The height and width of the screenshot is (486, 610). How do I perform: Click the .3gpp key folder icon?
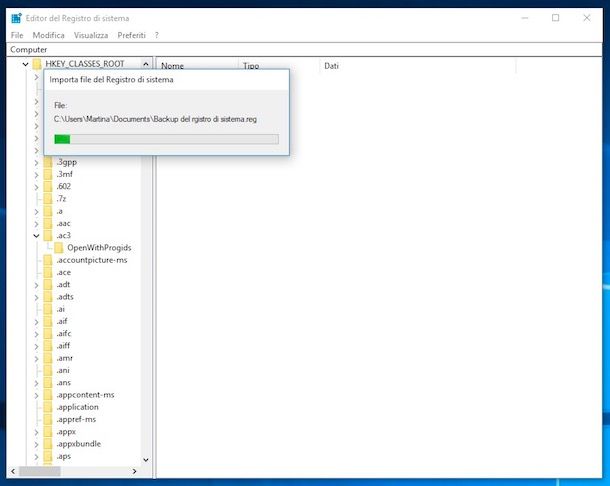click(48, 161)
